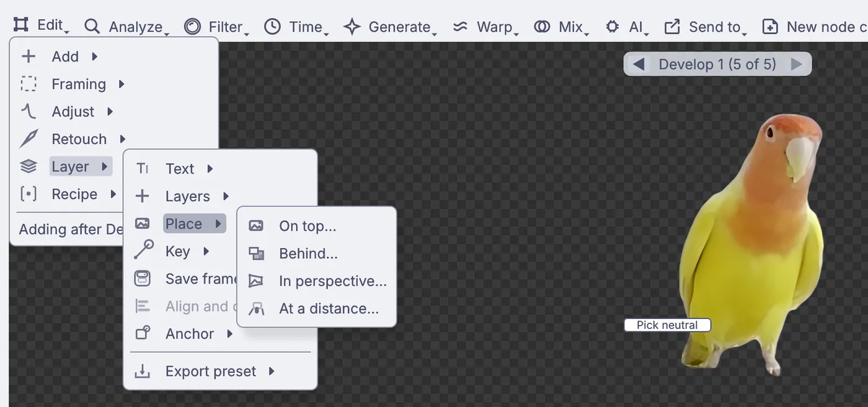
Task: Click the Framing dashed-square icon
Action: (x=29, y=84)
